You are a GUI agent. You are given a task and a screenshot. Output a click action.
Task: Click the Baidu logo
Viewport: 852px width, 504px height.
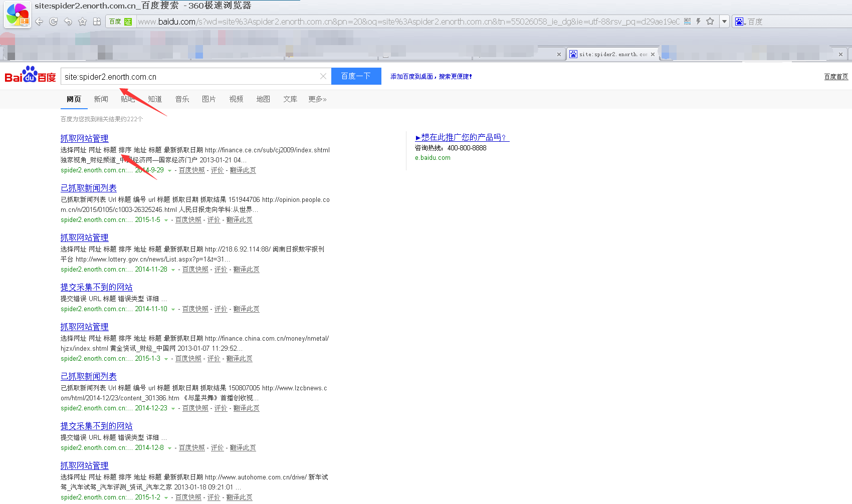30,75
